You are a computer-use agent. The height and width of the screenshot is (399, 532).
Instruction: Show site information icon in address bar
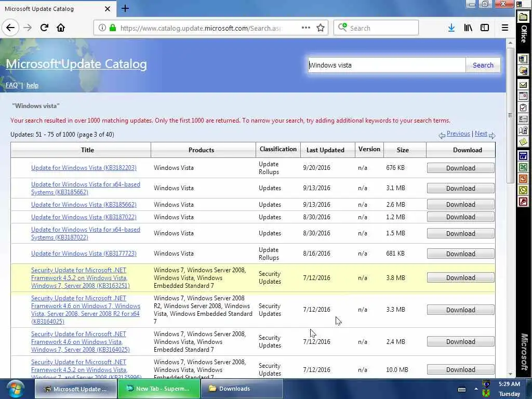click(x=102, y=28)
